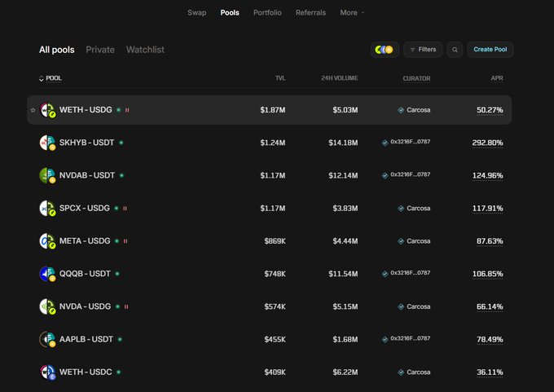Star the WETH-USDG pool for watchlist
The width and height of the screenshot is (554, 392).
33,110
